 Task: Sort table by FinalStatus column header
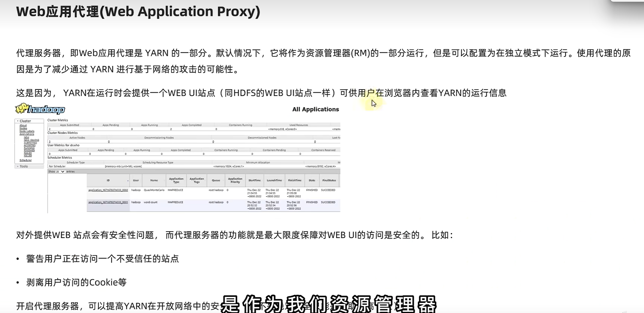click(329, 180)
